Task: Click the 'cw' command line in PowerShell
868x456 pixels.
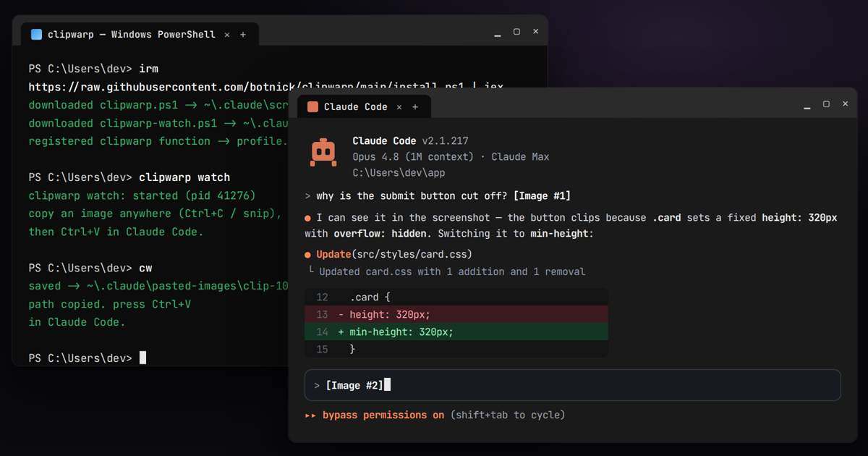Action: (x=90, y=268)
